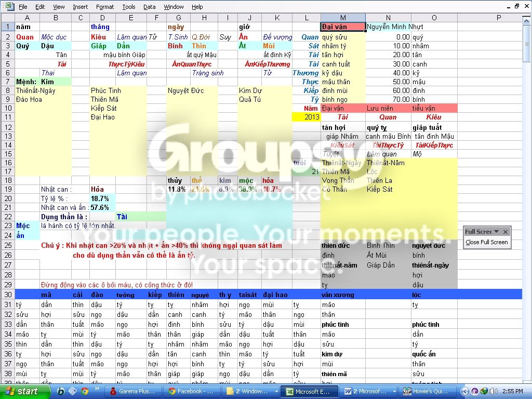Click the vertical scrollbar up arrow
The height and width of the screenshot is (399, 532).
(527, 21)
